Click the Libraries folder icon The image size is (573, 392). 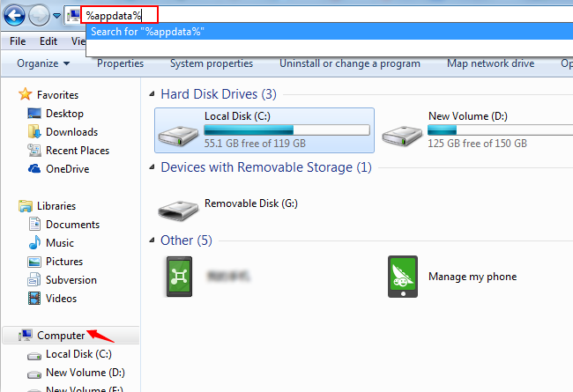pyautogui.click(x=26, y=205)
